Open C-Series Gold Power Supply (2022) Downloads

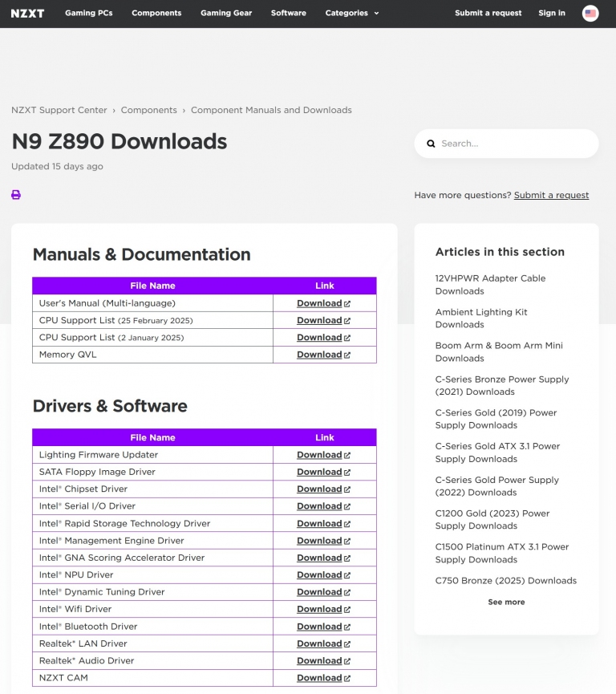click(x=497, y=486)
